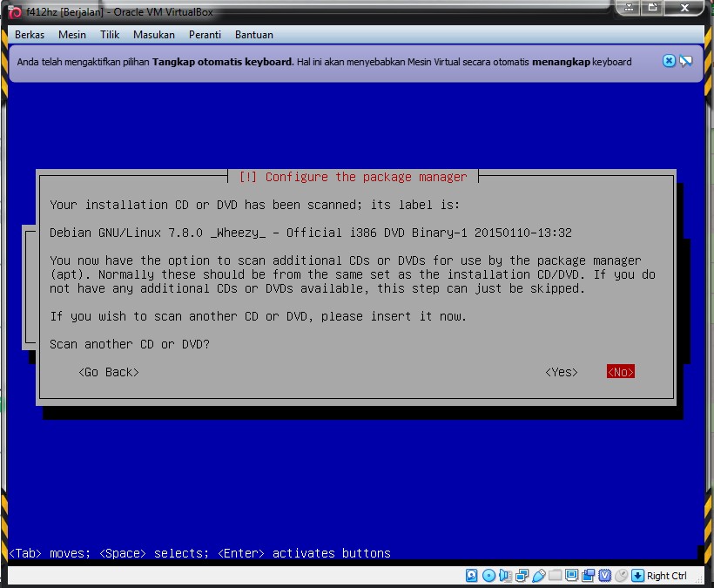Open the Berkas menu

pos(30,35)
